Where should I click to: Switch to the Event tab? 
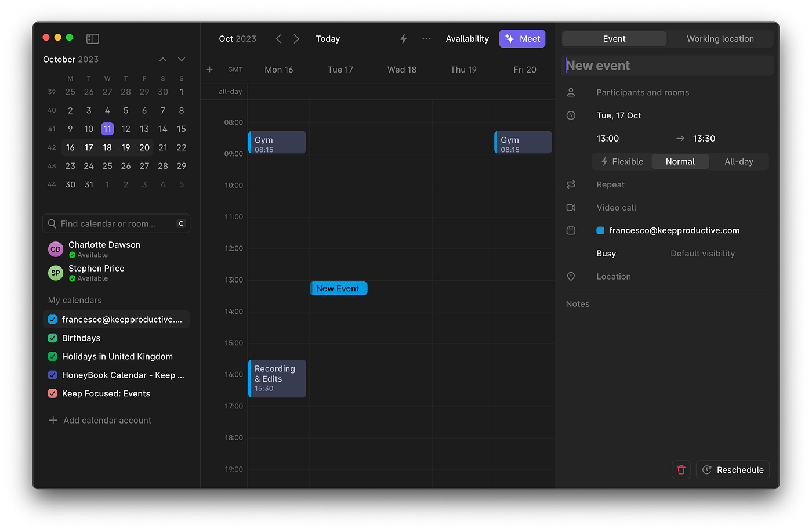(614, 39)
